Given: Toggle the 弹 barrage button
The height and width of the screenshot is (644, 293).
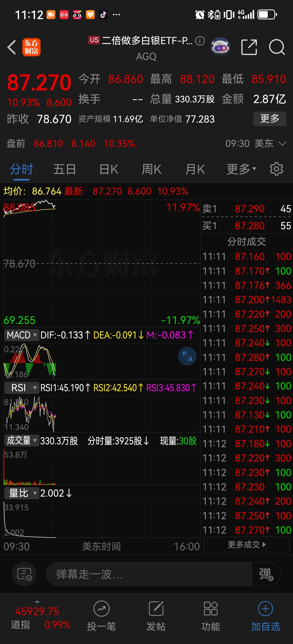Looking at the screenshot, I should pos(266,574).
